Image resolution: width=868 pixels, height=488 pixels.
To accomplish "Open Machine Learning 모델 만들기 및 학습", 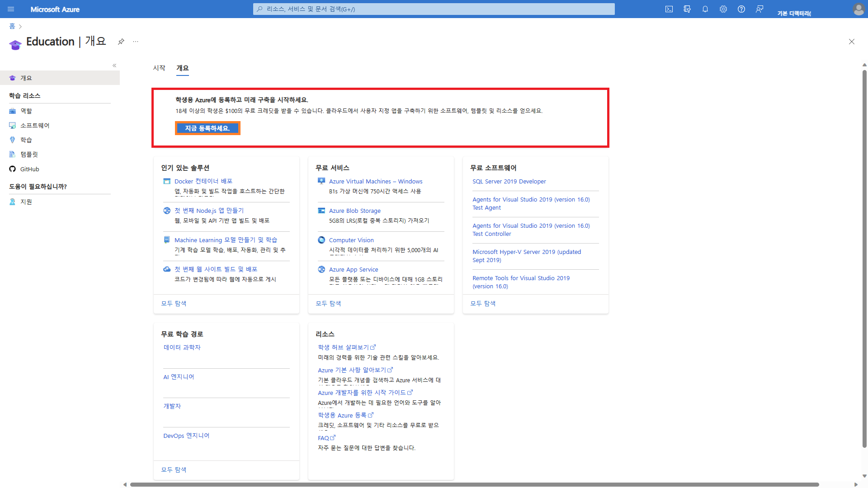I will pyautogui.click(x=226, y=240).
